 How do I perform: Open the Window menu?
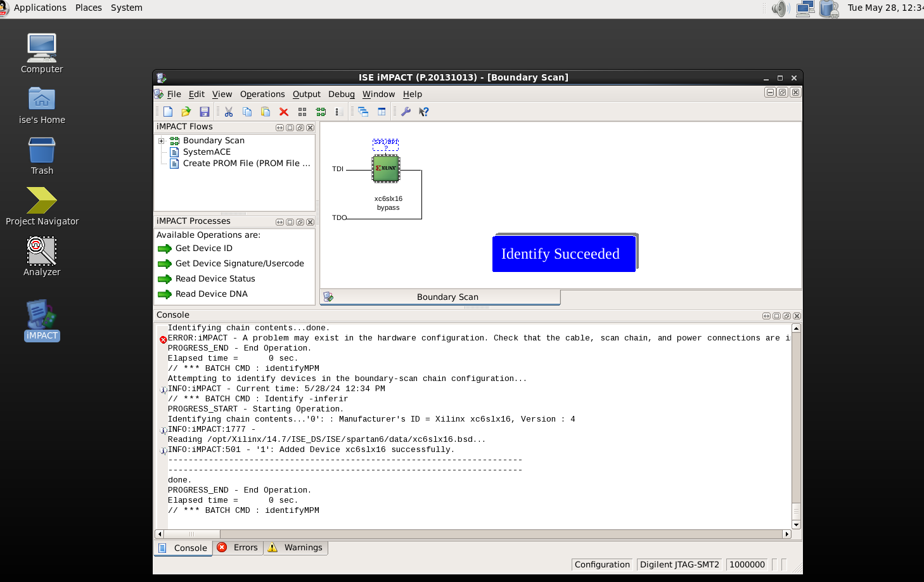pos(378,94)
